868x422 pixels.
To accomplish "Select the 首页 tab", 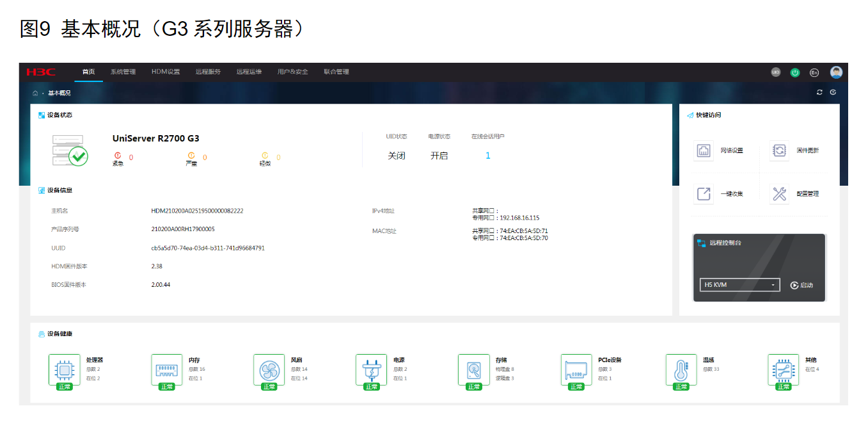I will pyautogui.click(x=88, y=72).
